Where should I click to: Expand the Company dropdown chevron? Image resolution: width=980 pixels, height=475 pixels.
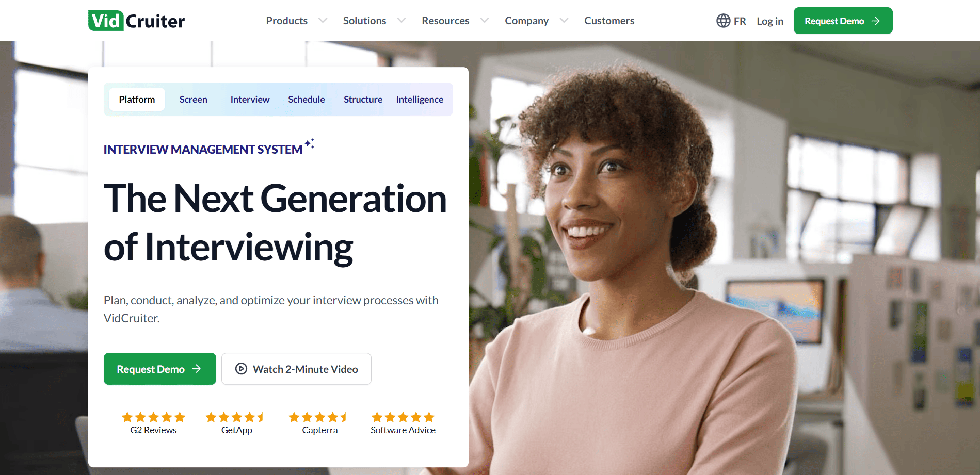tap(564, 21)
